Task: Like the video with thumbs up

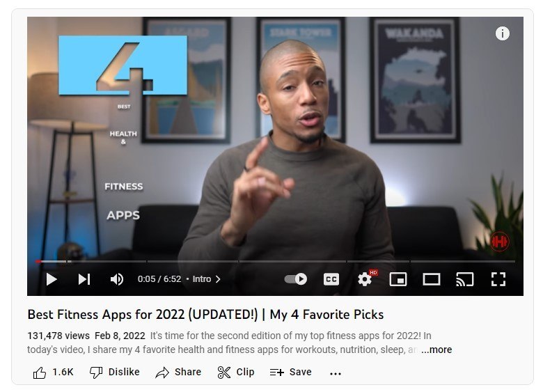Action: pos(53,373)
